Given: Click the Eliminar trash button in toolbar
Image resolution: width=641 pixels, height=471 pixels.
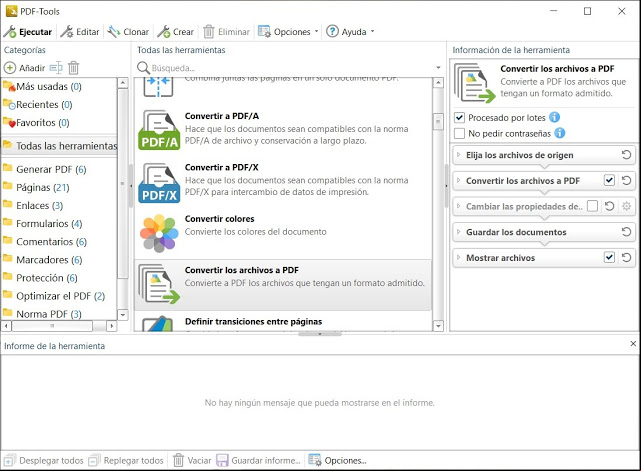Looking at the screenshot, I should coord(226,31).
